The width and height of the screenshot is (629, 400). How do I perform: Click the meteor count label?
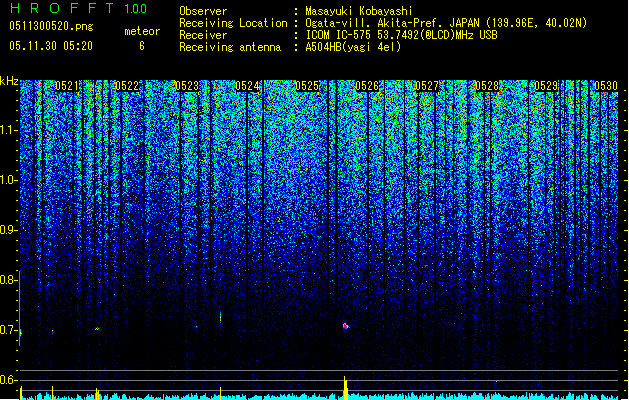pyautogui.click(x=142, y=31)
